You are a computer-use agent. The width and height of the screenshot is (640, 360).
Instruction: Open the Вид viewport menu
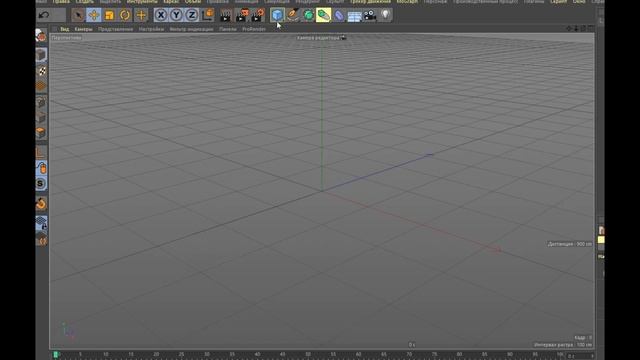(64, 29)
